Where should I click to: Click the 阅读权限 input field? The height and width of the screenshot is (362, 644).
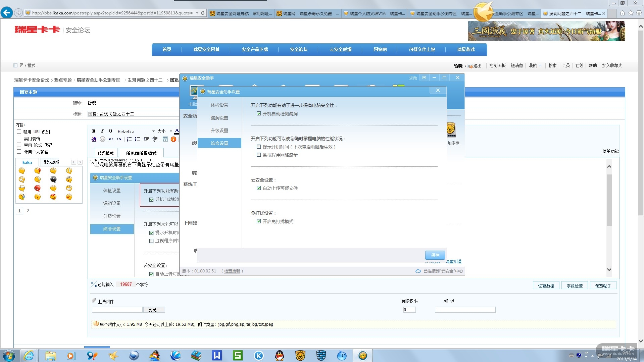coord(409,310)
